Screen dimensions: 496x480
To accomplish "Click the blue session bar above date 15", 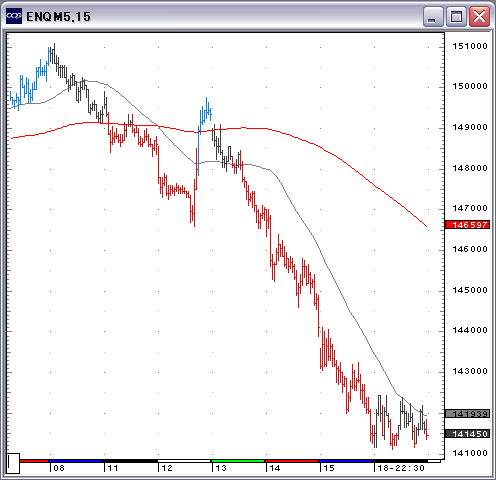I will (346, 461).
